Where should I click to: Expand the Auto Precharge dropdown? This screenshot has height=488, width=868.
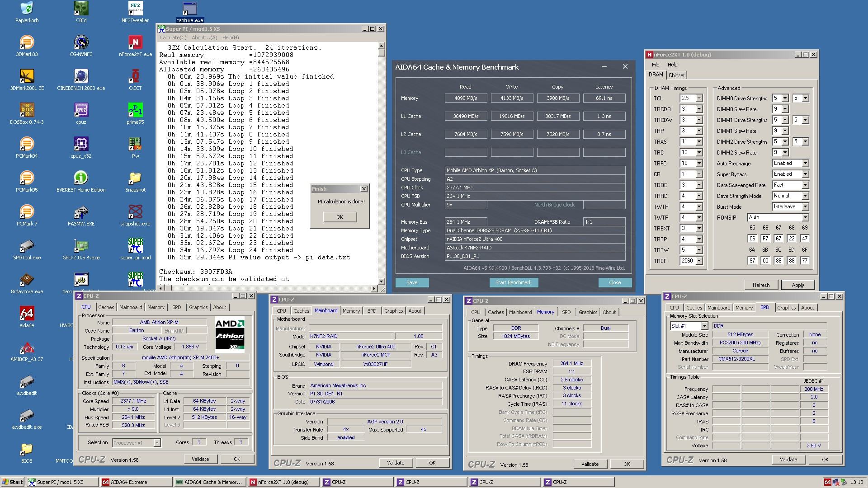click(x=805, y=163)
